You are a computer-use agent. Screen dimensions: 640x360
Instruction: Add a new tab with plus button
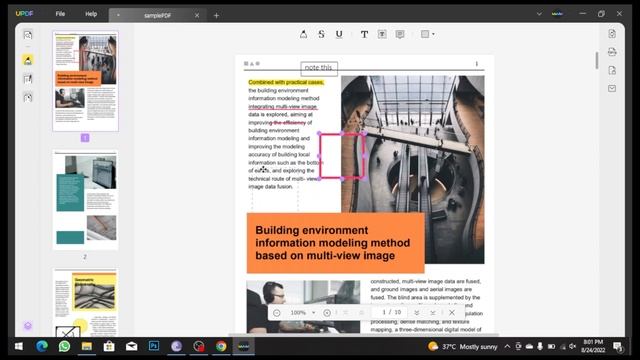coord(216,16)
